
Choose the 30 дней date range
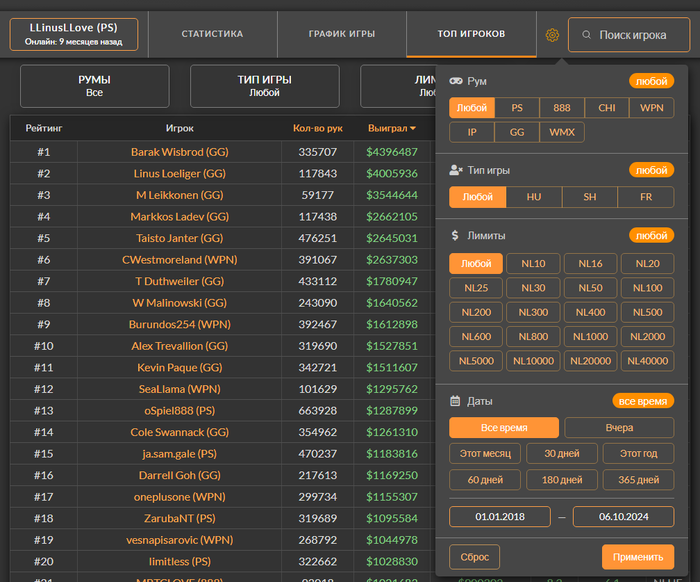pyautogui.click(x=561, y=454)
